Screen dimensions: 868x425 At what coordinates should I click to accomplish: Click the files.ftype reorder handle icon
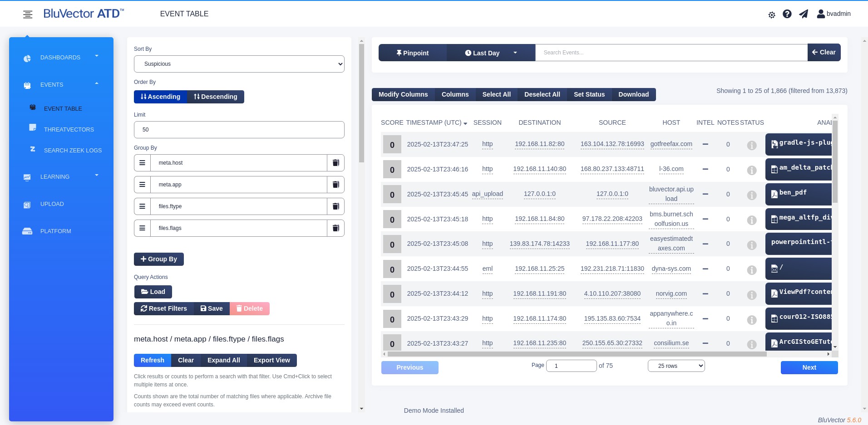pos(142,206)
